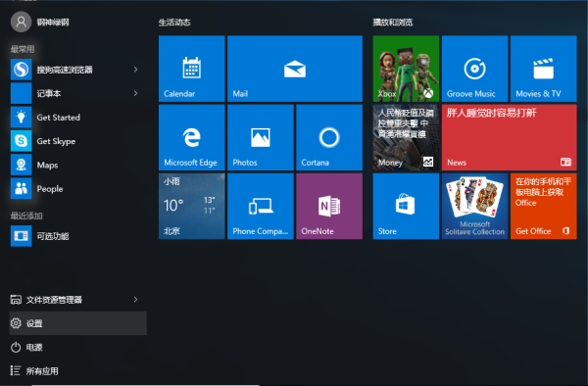The height and width of the screenshot is (386, 588).
Task: Click the 最常用 section label
Action: 23,49
